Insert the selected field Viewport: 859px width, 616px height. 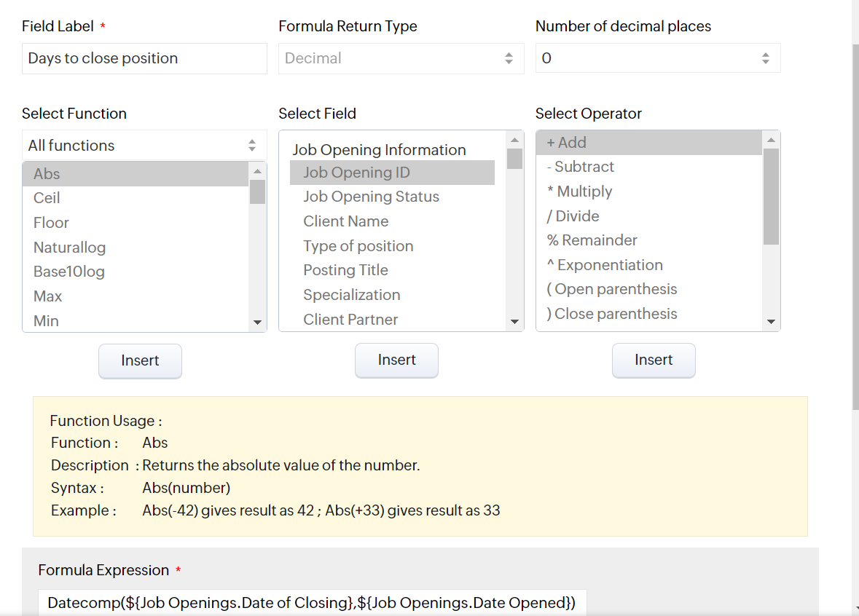click(396, 360)
